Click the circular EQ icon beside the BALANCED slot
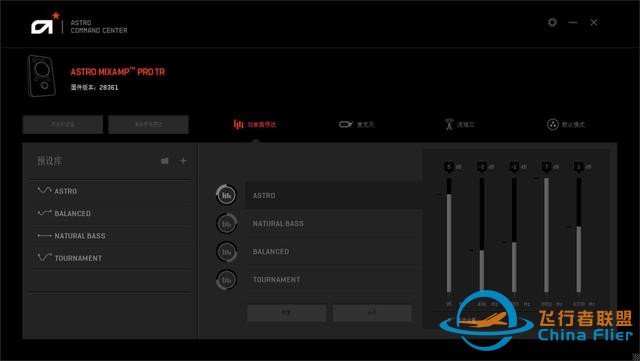The height and width of the screenshot is (361, 640). [227, 252]
